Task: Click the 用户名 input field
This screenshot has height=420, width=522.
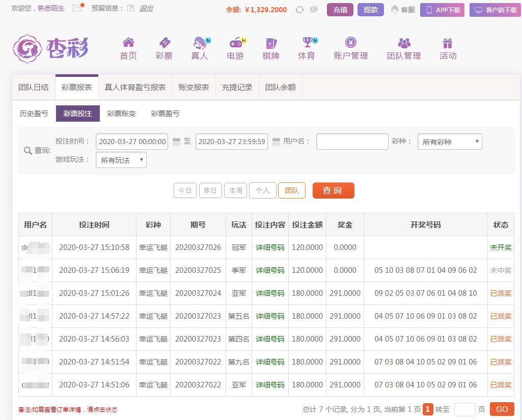Action: tap(352, 142)
